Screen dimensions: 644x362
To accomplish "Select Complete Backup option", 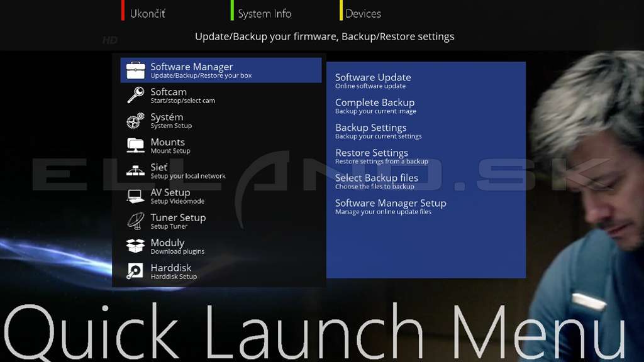I will coord(375,106).
